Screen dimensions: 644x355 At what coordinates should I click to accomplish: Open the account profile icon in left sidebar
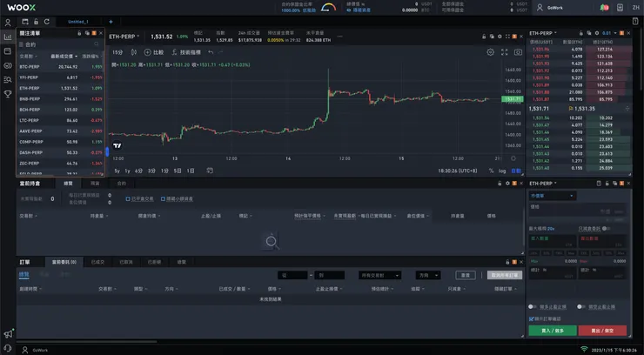coord(7,23)
